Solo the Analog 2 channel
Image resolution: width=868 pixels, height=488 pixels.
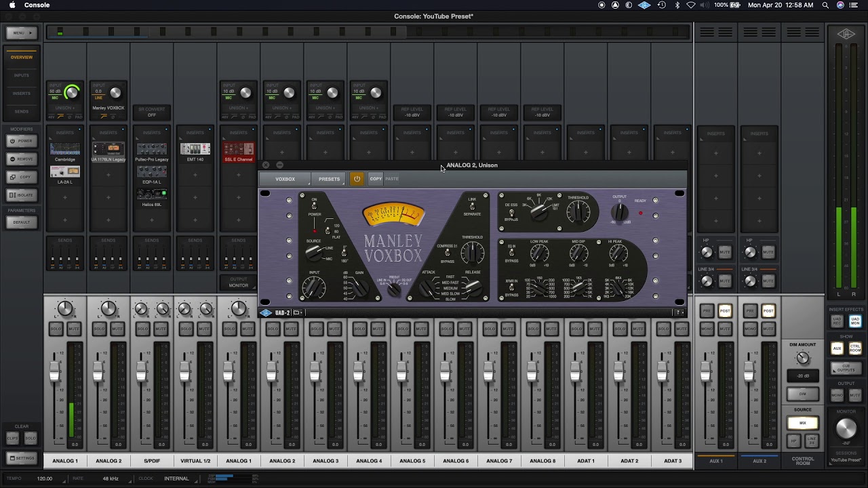click(100, 329)
